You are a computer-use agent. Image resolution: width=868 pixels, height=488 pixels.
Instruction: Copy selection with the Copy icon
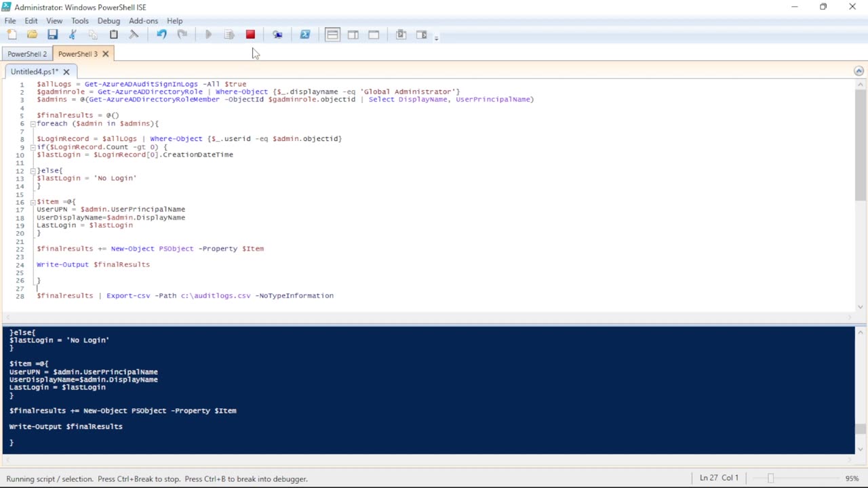click(x=93, y=35)
